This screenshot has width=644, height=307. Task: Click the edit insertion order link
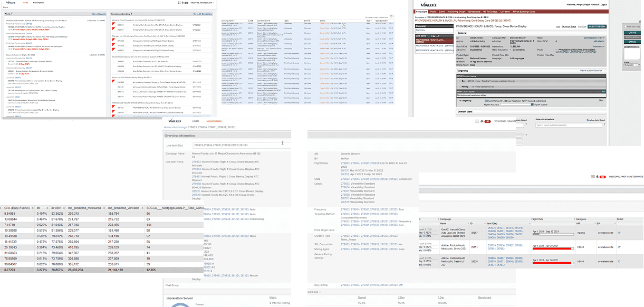click(x=594, y=38)
